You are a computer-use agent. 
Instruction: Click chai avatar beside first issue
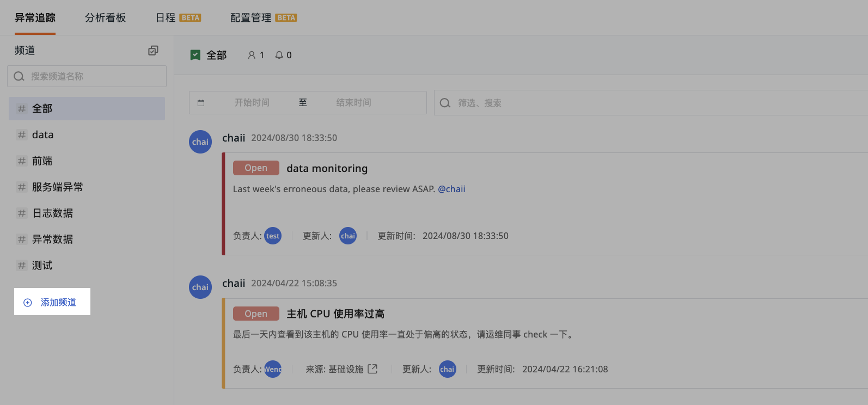[200, 142]
